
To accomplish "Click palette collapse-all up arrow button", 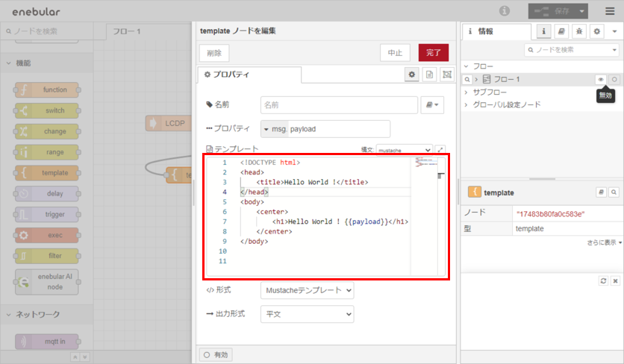I will click(75, 357).
